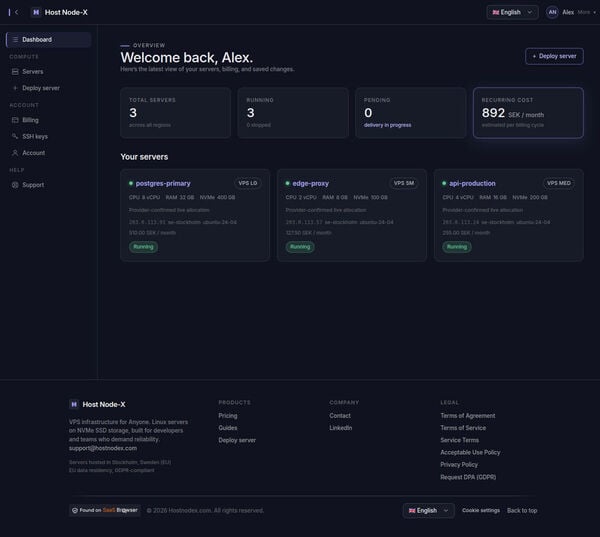This screenshot has height=537, width=600.
Task: Open the Guides footer link
Action: point(228,428)
